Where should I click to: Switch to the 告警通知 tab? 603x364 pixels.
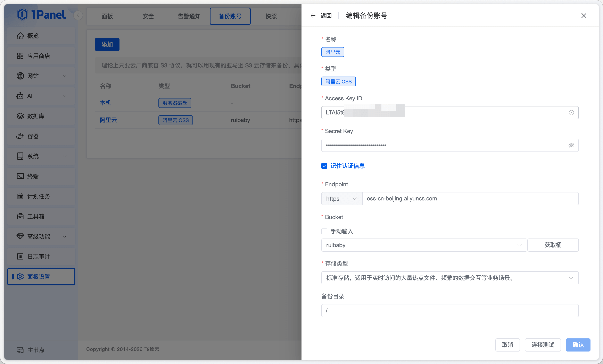point(189,16)
